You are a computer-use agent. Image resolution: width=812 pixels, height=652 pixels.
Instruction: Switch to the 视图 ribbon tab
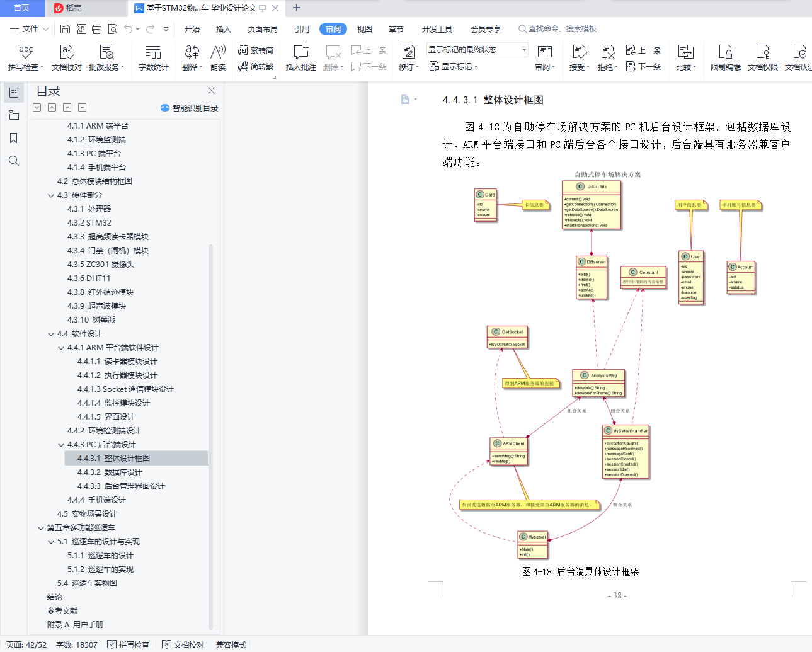tap(365, 29)
